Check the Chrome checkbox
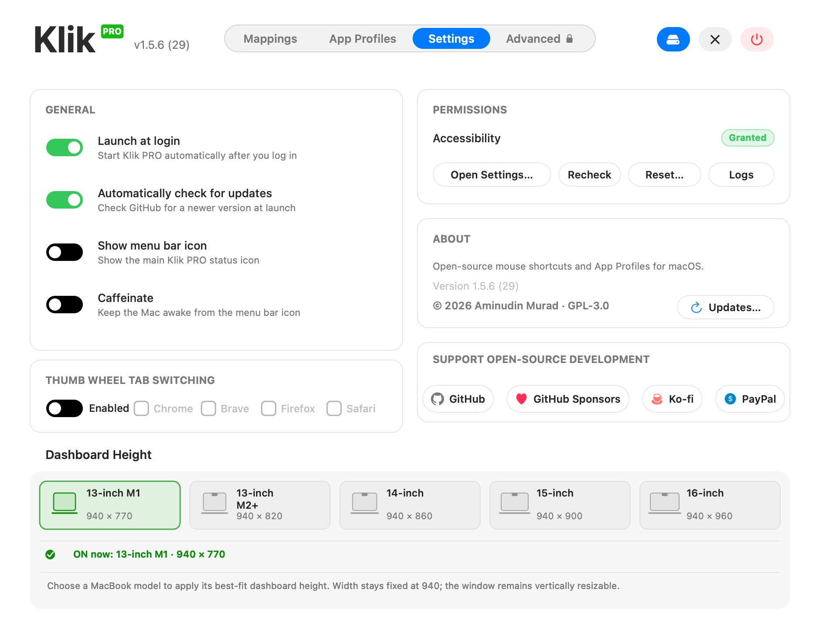This screenshot has height=644, width=820. (x=141, y=408)
